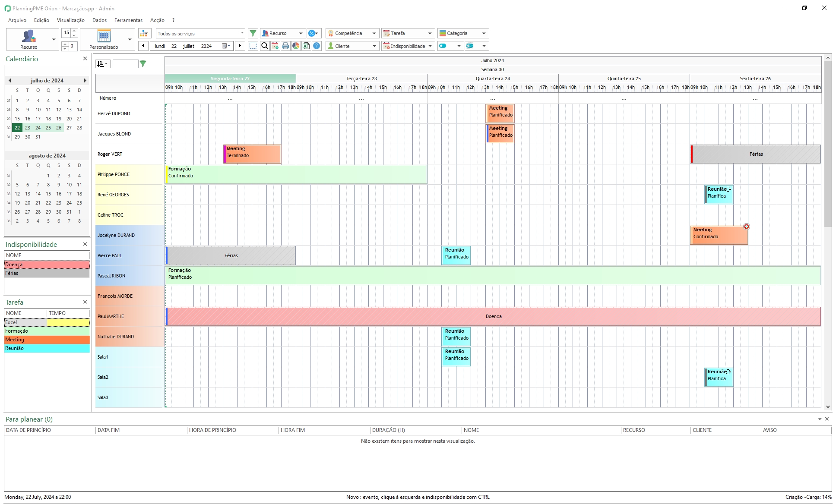This screenshot has height=504, width=836.
Task: Close the Tarefa panel
Action: (x=85, y=302)
